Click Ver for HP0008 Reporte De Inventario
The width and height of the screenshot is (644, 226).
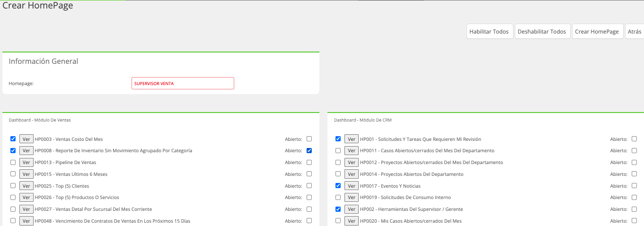(26, 150)
